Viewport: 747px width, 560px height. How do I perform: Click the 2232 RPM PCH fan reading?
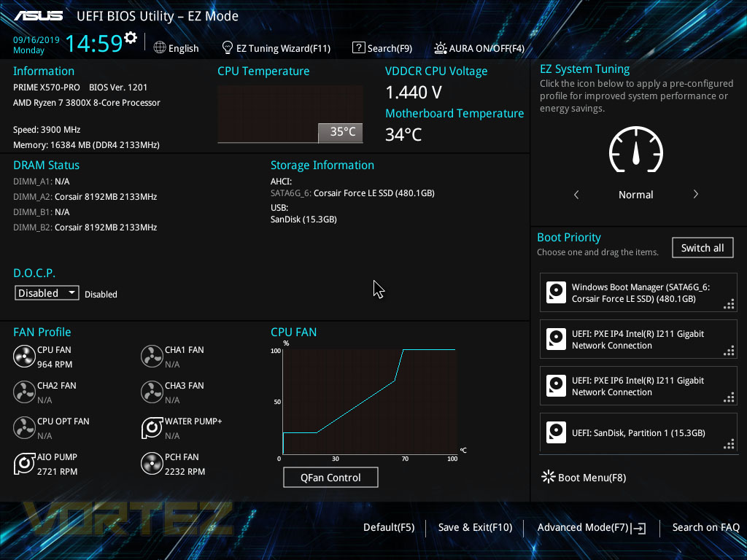point(185,472)
